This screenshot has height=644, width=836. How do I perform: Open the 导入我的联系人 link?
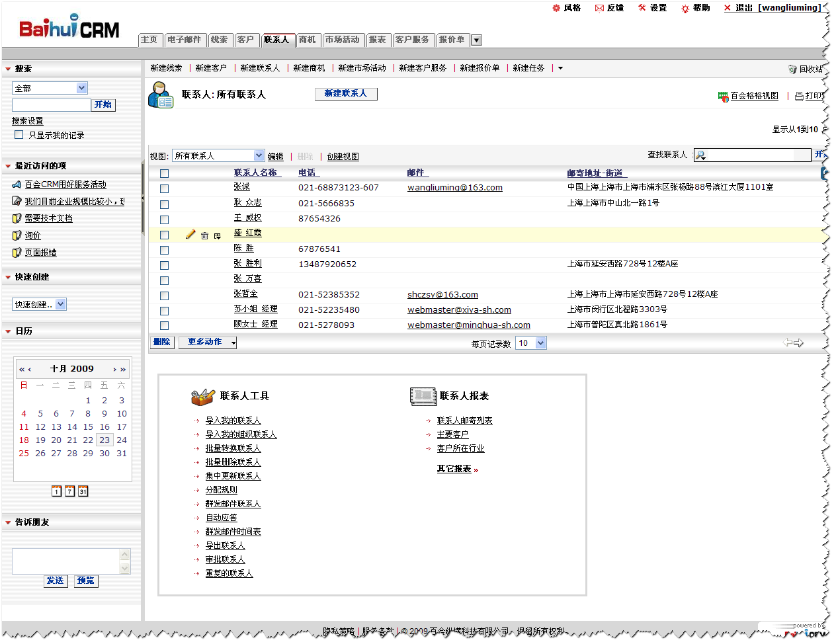coord(233,421)
